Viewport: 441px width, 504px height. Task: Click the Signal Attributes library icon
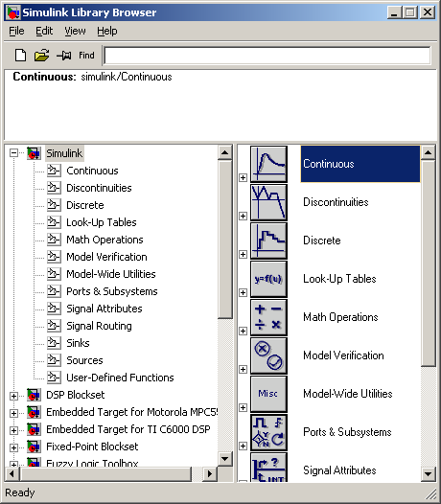[x=268, y=468]
